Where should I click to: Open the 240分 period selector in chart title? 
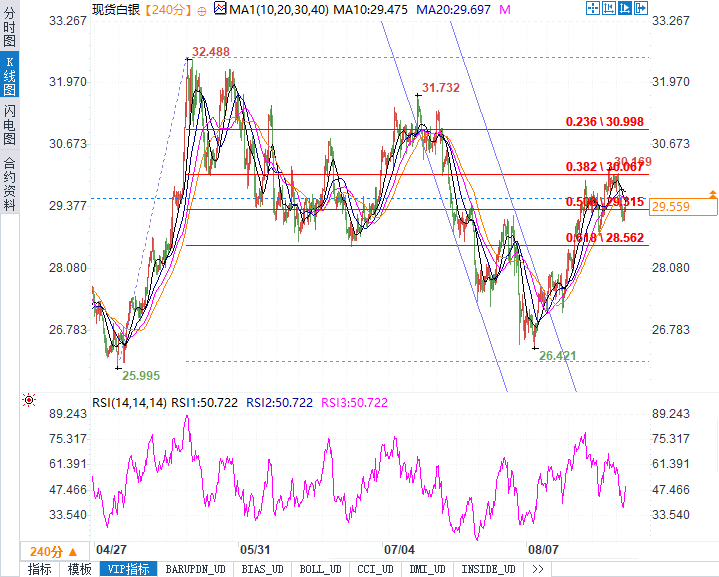[x=161, y=9]
